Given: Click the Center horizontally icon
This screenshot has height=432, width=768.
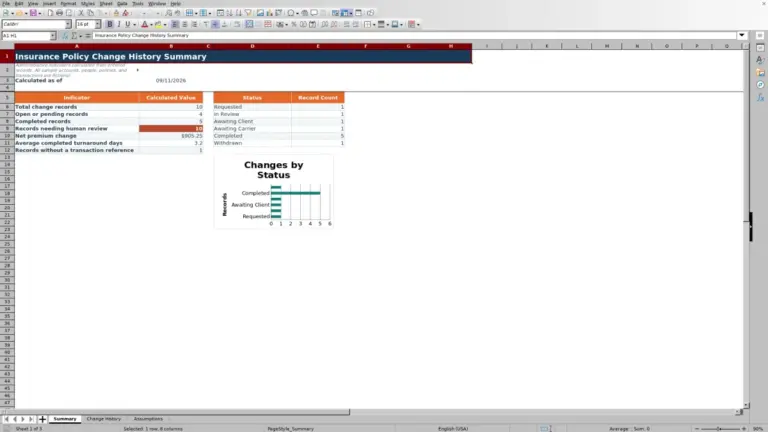Looking at the screenshot, I should 185,24.
